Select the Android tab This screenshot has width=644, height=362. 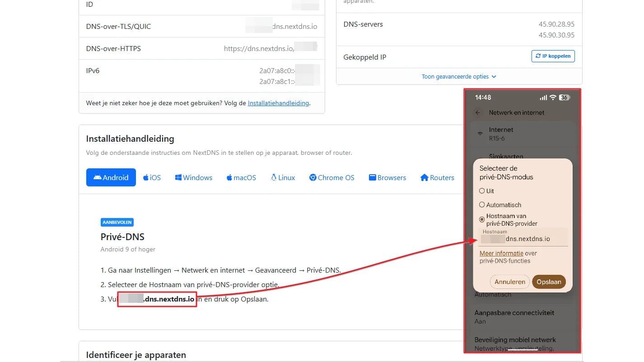(111, 177)
